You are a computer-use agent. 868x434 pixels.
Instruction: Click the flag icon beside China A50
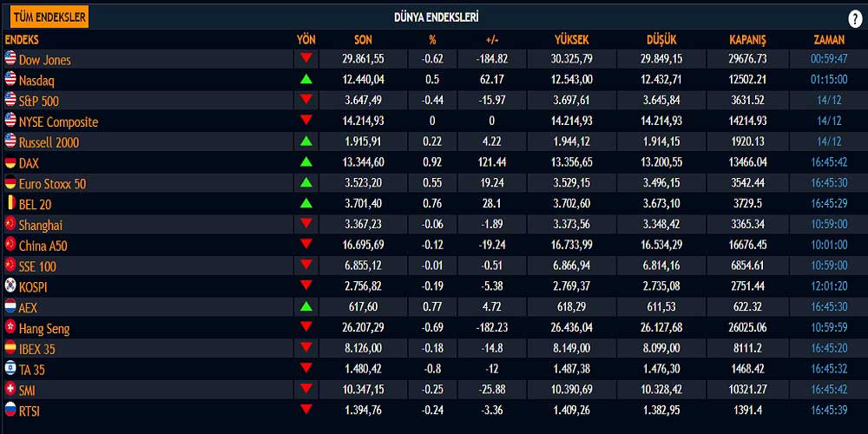pyautogui.click(x=10, y=244)
